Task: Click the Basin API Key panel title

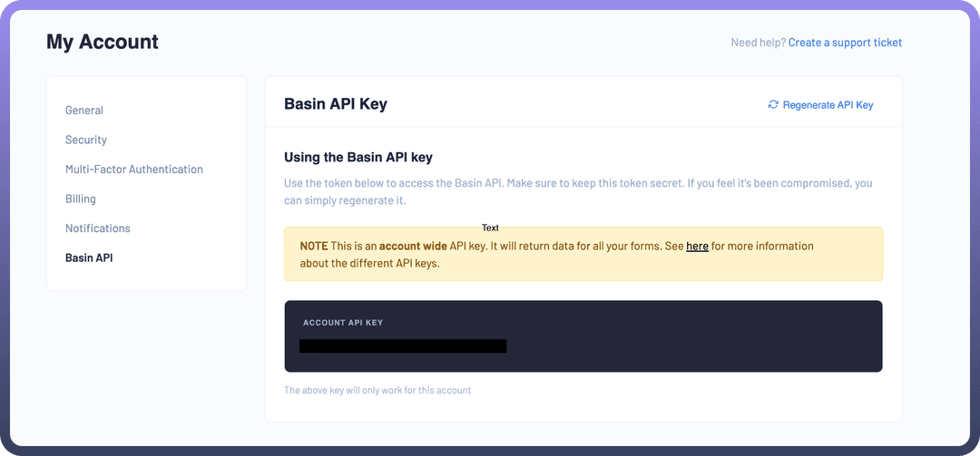Action: [x=336, y=103]
